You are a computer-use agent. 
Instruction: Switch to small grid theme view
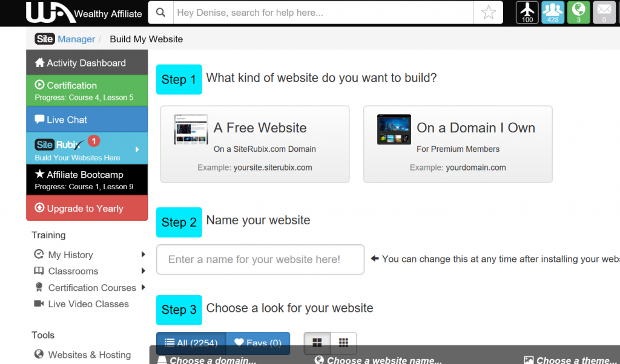[x=344, y=343]
